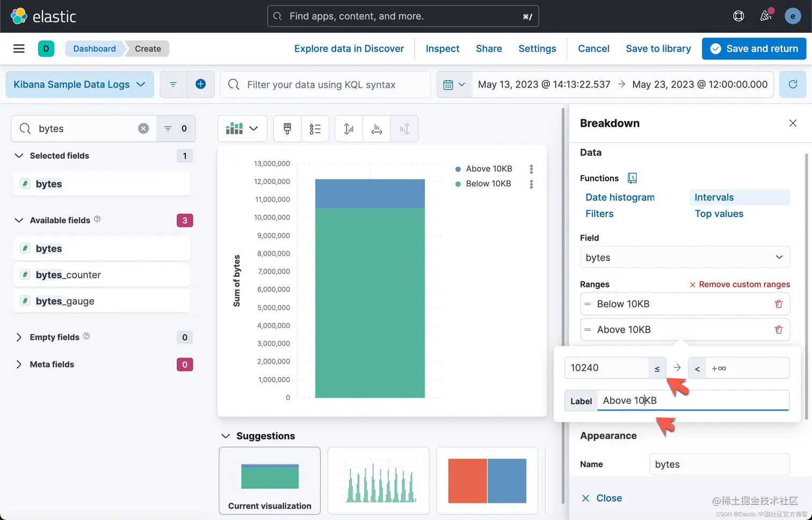Open the visual options brush icon

[x=287, y=128]
